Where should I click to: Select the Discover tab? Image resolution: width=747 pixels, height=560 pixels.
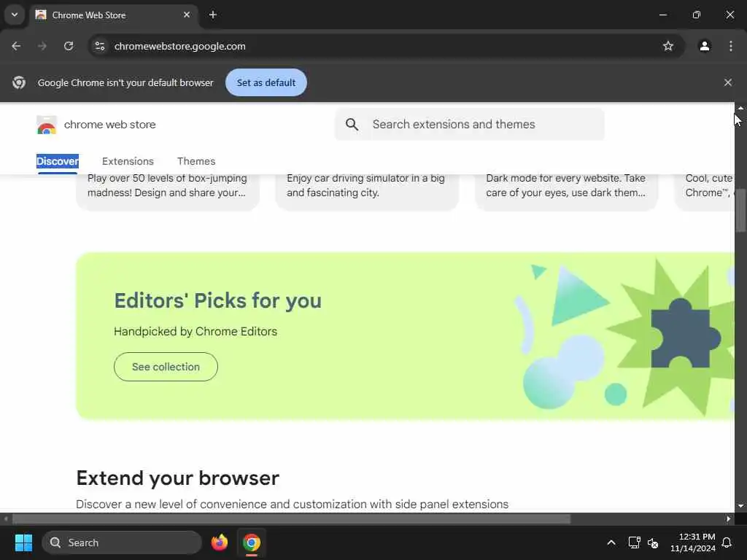(x=58, y=161)
